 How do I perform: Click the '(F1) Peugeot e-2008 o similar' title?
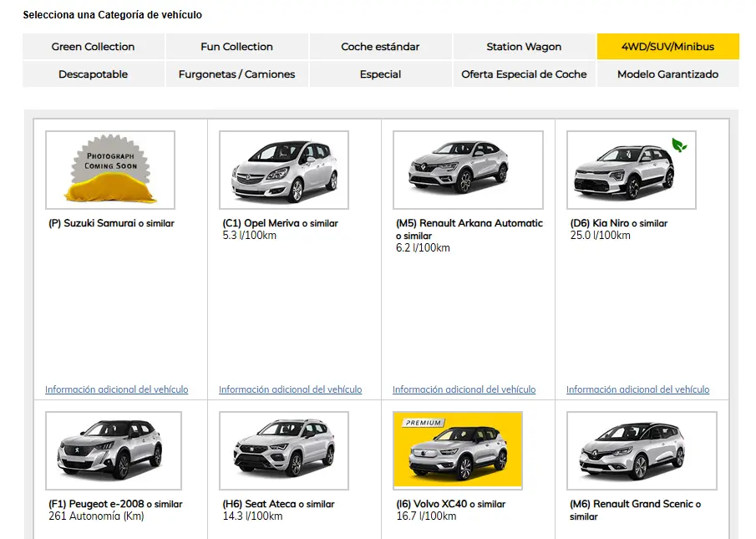coord(115,504)
